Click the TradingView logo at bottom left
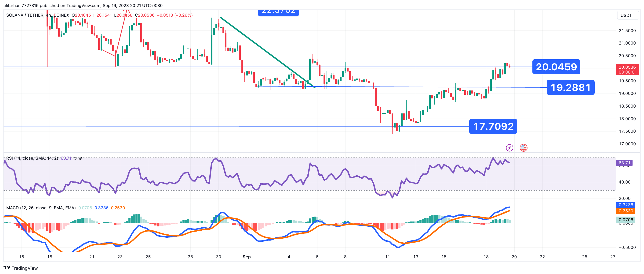This screenshot has height=274, width=644. point(21,268)
